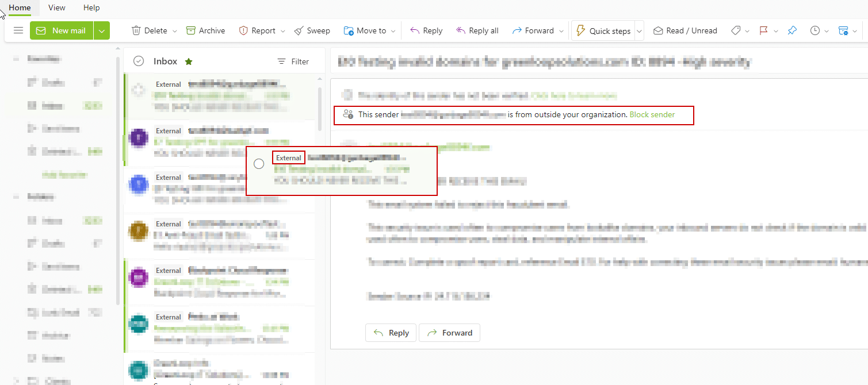Tick the empty circle on the floating message card

coord(259,164)
